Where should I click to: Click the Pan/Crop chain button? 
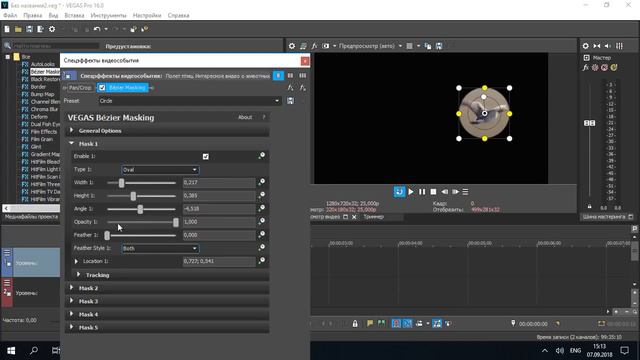(80, 88)
